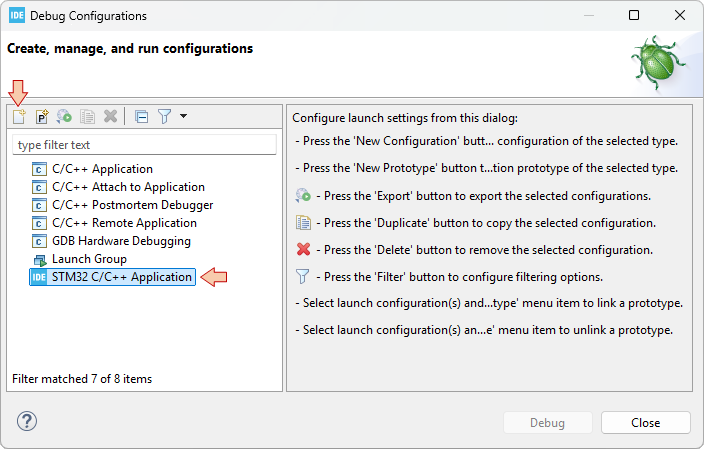Select STM32 C/C++ Application entry
This screenshot has height=449, width=704.
(121, 277)
